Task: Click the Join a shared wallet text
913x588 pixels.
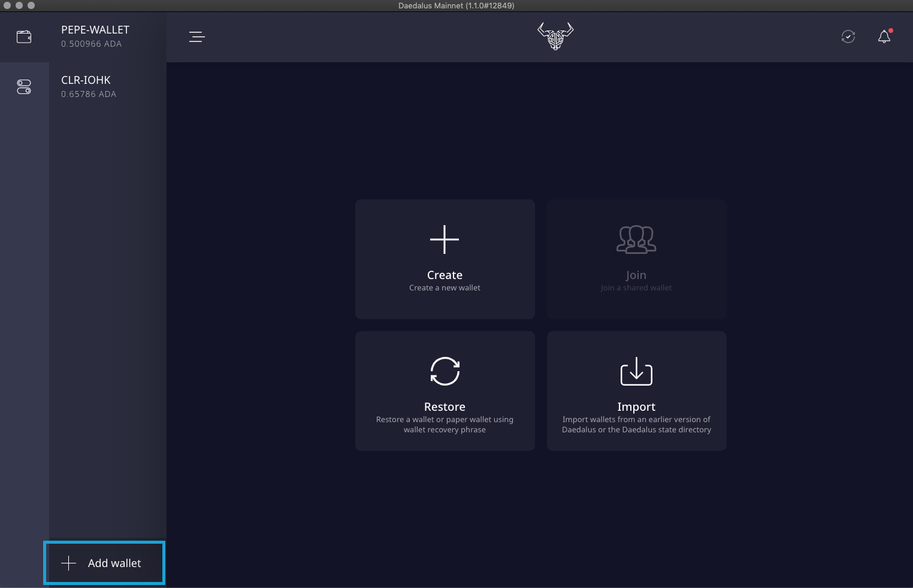Action: [x=636, y=288]
